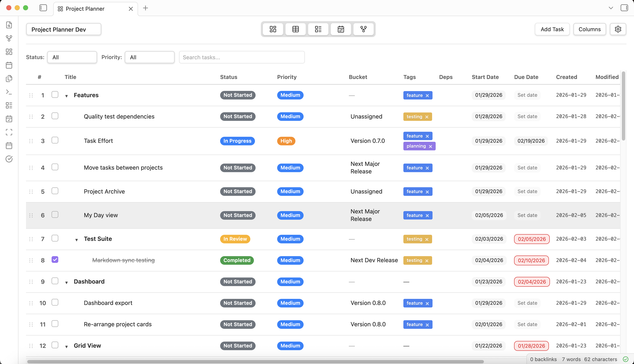
Task: Open the settings gear icon
Action: tap(618, 29)
